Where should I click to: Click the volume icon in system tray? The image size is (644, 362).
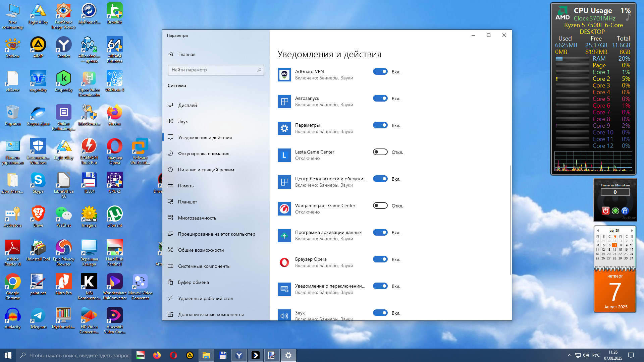[586, 355]
